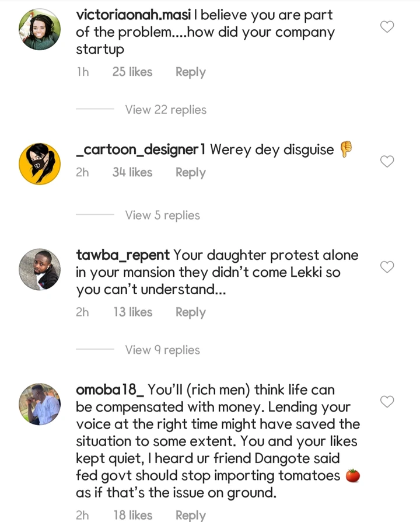
Task: View the 25 likes list
Action: pyautogui.click(x=132, y=72)
